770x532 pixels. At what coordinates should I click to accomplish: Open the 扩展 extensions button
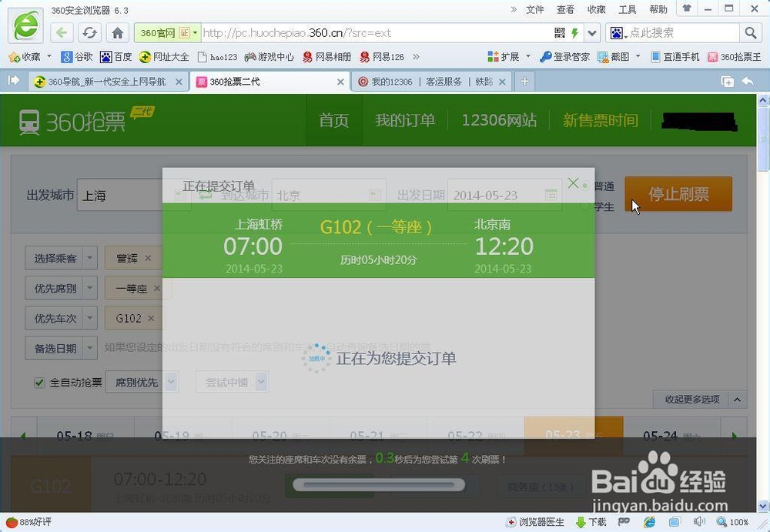click(504, 57)
